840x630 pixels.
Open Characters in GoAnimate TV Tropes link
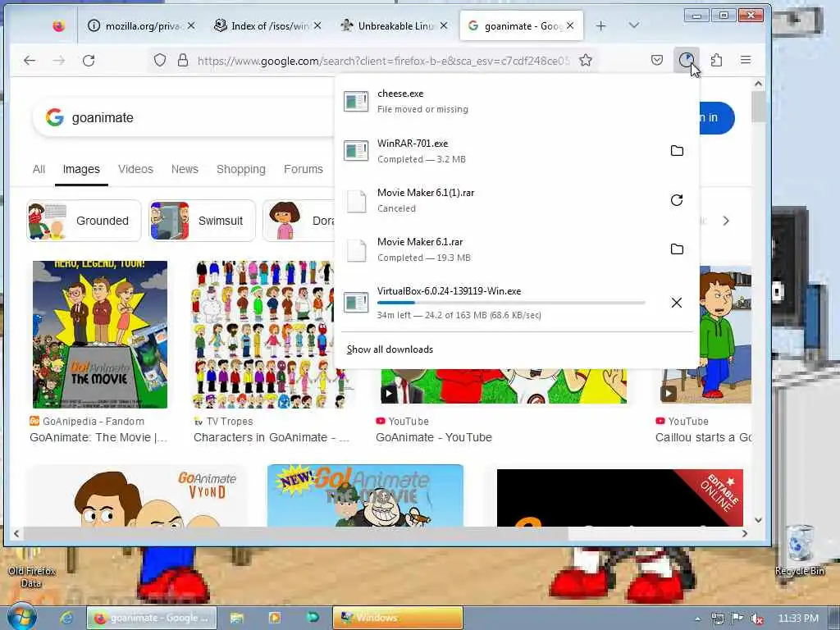[271, 437]
